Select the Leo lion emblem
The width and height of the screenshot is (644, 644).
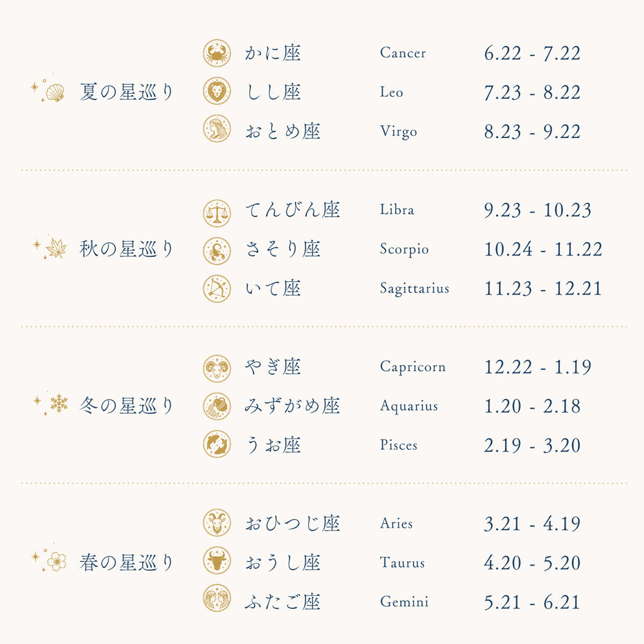click(x=217, y=91)
